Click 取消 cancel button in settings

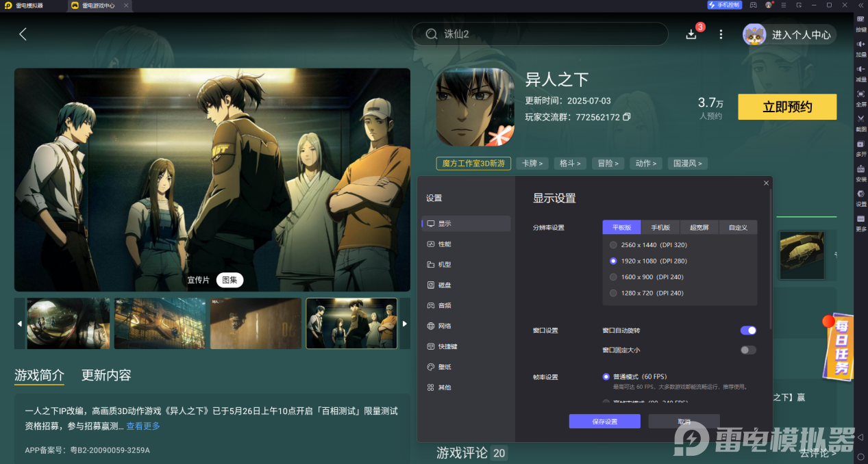(x=684, y=422)
